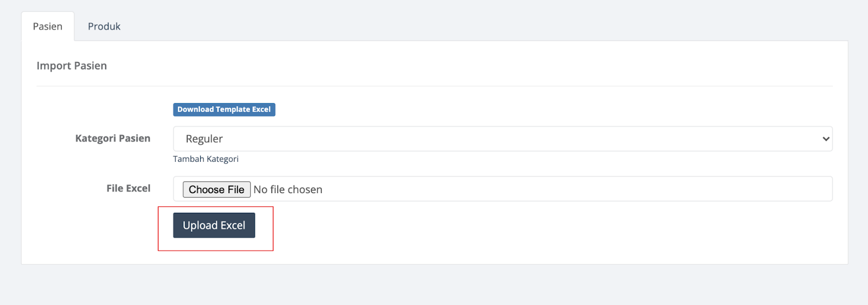The image size is (868, 305).
Task: Click the Choose File button
Action: click(216, 189)
